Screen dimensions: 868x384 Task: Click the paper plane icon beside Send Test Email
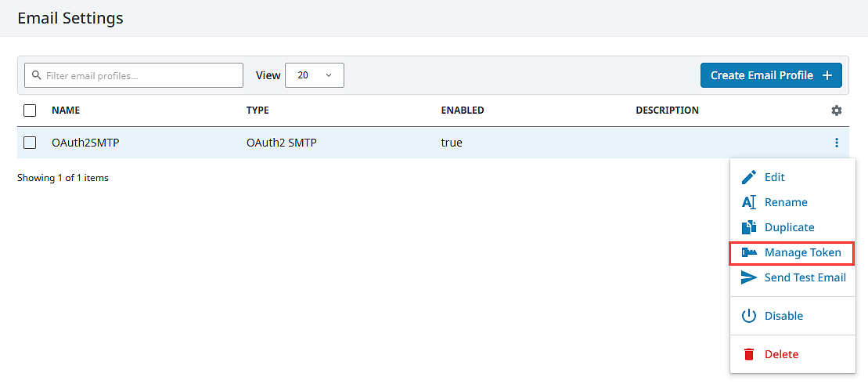pos(749,277)
